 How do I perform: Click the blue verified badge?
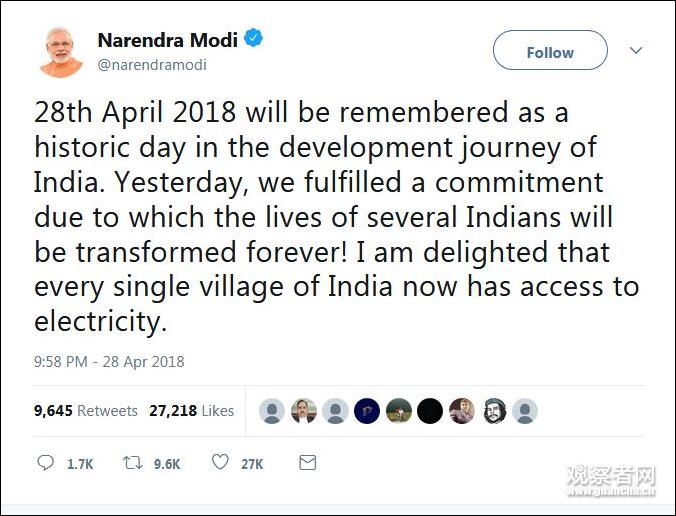(x=255, y=40)
